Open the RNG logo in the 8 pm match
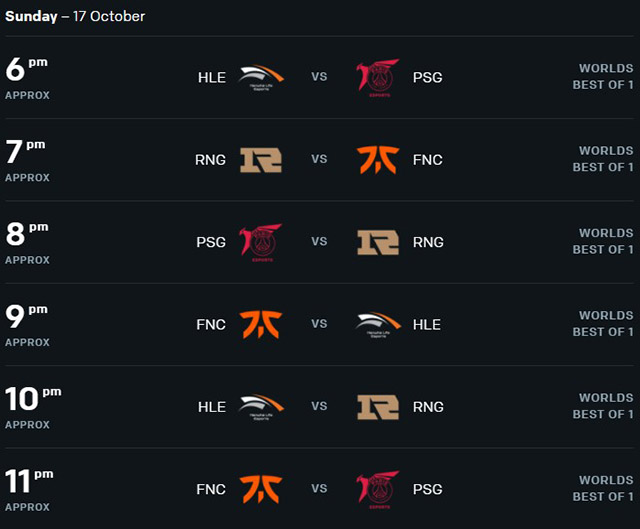This screenshot has height=529, width=640. pyautogui.click(x=378, y=242)
